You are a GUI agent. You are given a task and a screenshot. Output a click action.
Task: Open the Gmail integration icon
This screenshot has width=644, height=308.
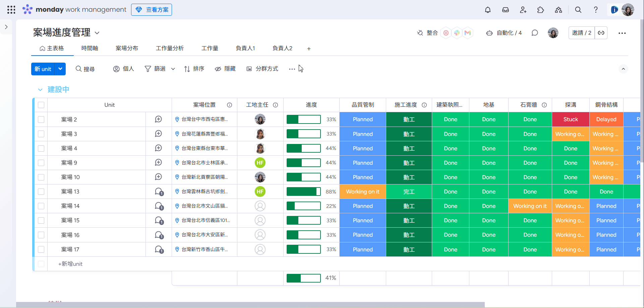[x=468, y=33]
